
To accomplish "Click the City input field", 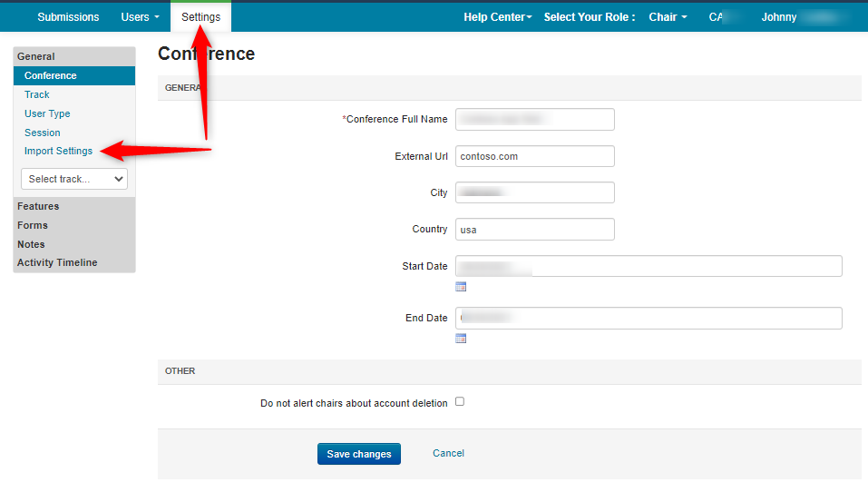I will click(x=535, y=192).
